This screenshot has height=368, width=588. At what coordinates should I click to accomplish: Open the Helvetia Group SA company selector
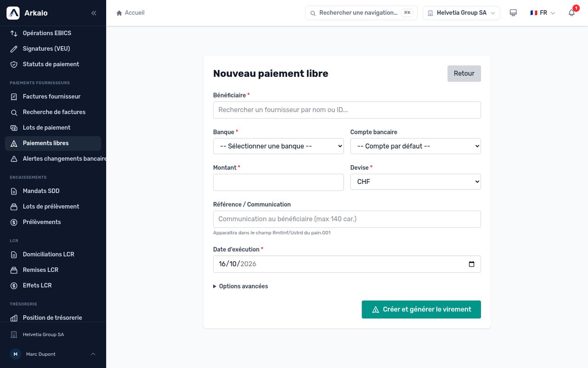[461, 13]
